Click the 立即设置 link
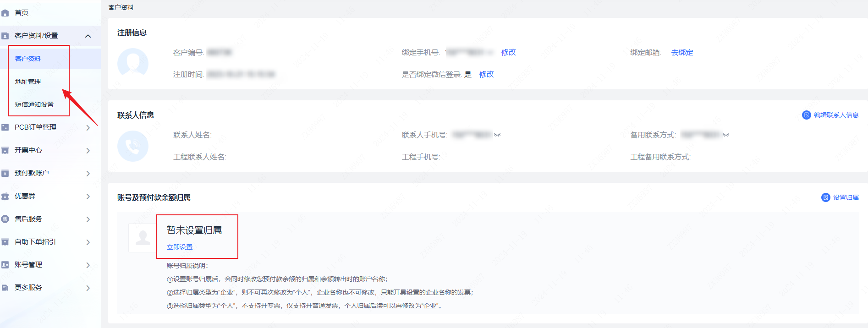The width and height of the screenshot is (868, 328). coord(180,247)
